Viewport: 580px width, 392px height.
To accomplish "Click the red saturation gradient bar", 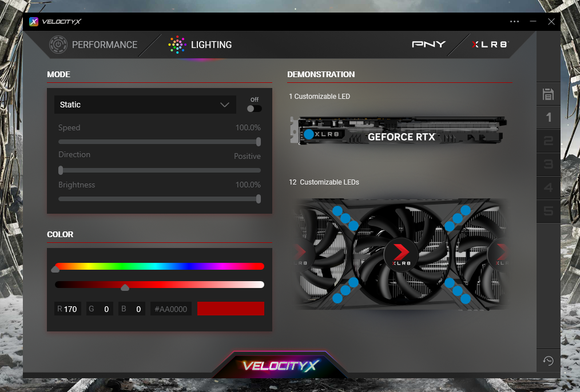I will point(160,285).
